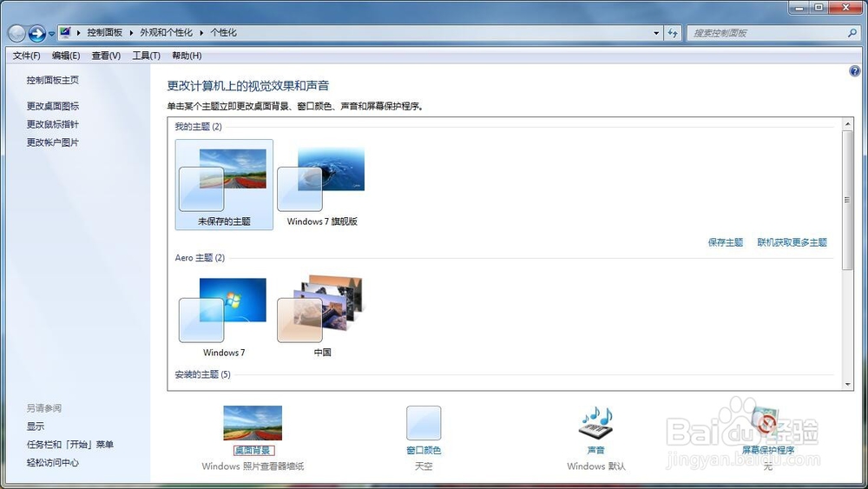Click the theme list scroll up arrow
This screenshot has height=489, width=868.
(x=847, y=124)
